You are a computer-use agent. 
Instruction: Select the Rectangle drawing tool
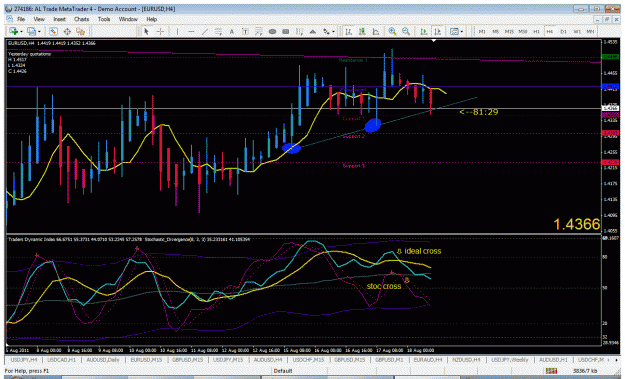pyautogui.click(x=286, y=31)
